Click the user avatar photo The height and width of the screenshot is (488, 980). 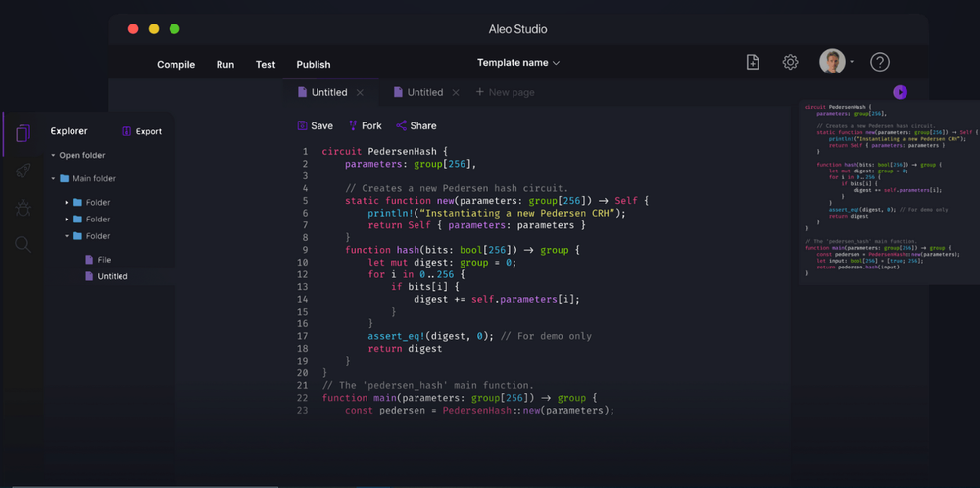point(832,61)
